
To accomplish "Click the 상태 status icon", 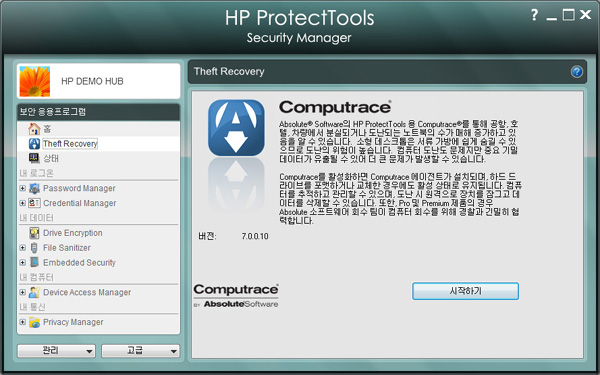I will pyautogui.click(x=34, y=158).
